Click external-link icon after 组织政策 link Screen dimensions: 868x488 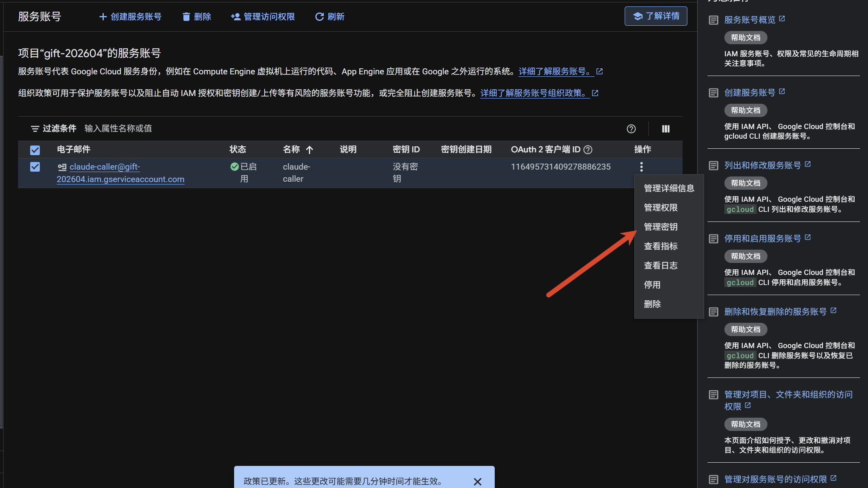tap(595, 93)
